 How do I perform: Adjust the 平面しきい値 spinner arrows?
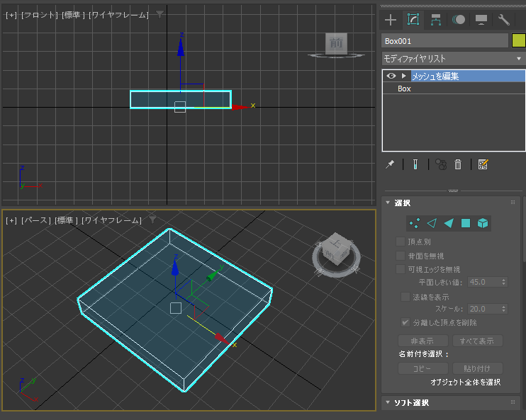[503, 282]
